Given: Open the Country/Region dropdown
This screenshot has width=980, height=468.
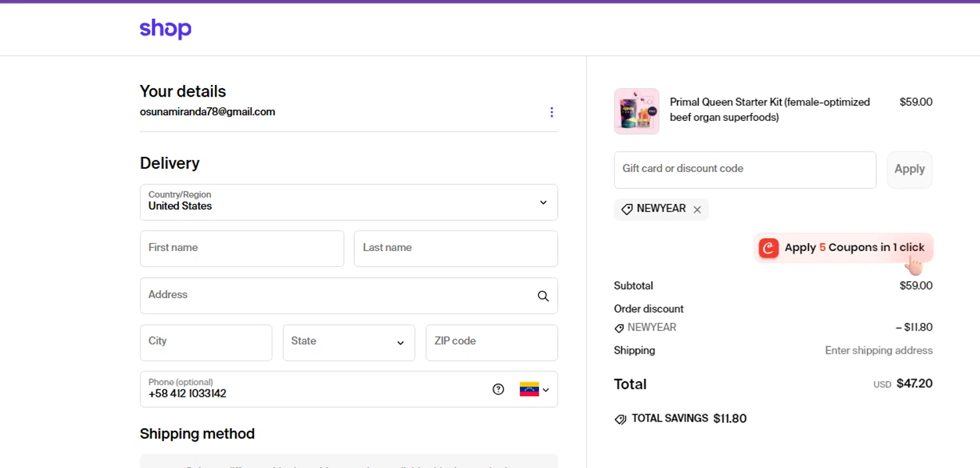Looking at the screenshot, I should point(348,202).
